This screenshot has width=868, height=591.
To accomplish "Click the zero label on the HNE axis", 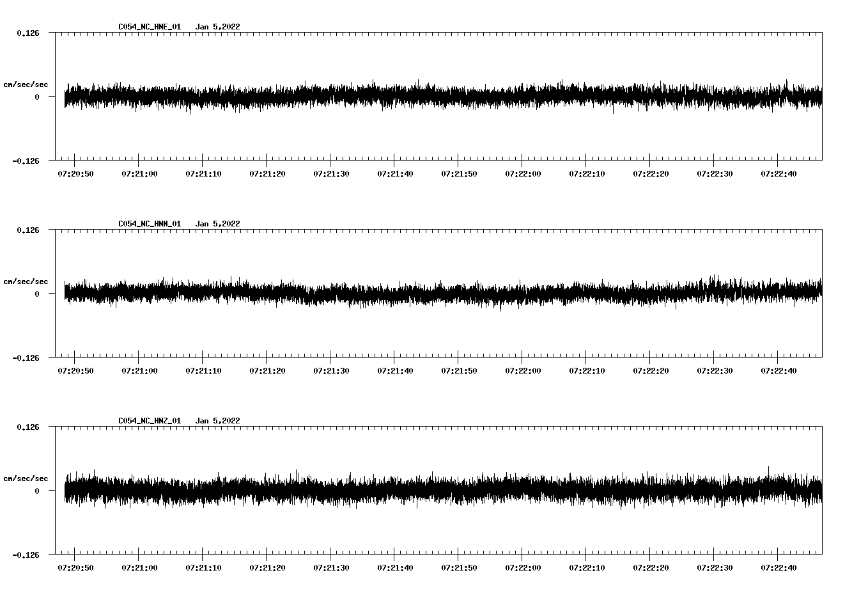I will (x=37, y=97).
